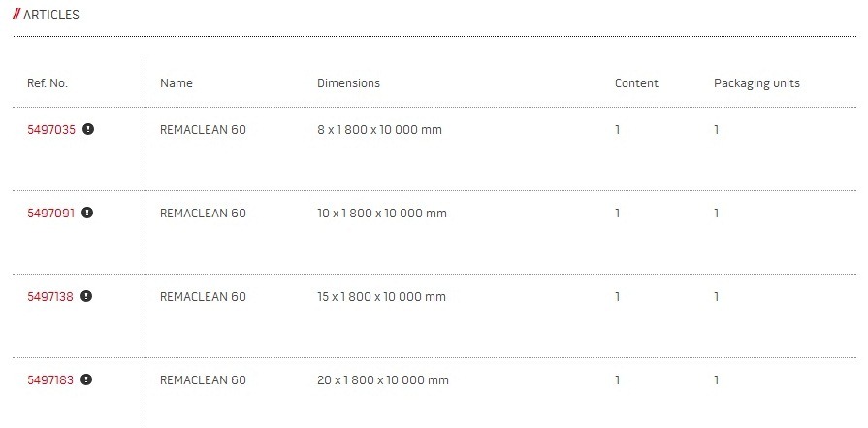868x428 pixels.
Task: Select the 15 x 1 800 x 10 000 mm dimension
Action: [x=381, y=297]
